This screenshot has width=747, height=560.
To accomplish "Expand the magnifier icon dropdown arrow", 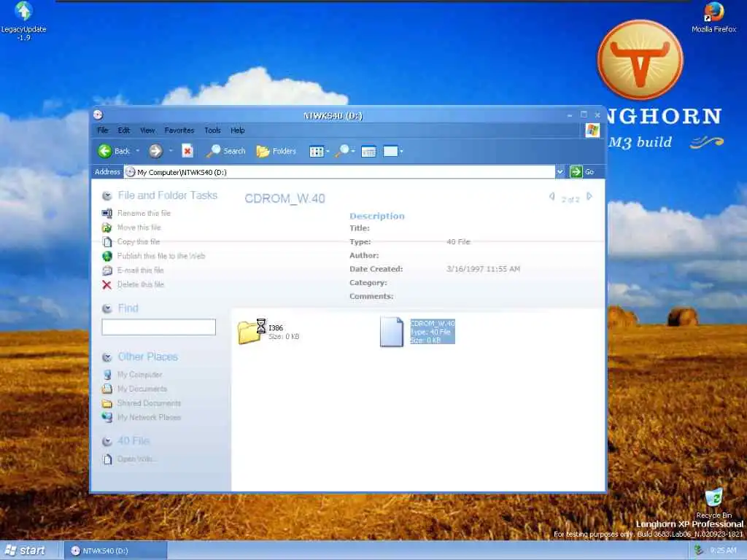I will (x=353, y=151).
